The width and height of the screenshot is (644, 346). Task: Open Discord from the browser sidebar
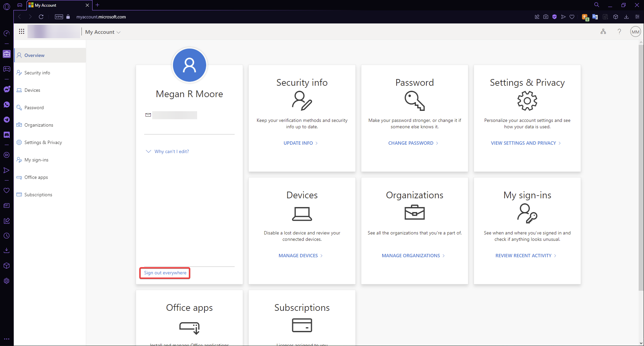(x=7, y=135)
